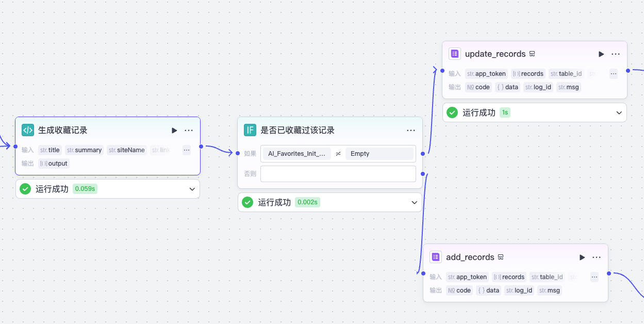Open more options for 是否已收藏过该记录 node
This screenshot has height=324, width=644.
[x=411, y=131]
